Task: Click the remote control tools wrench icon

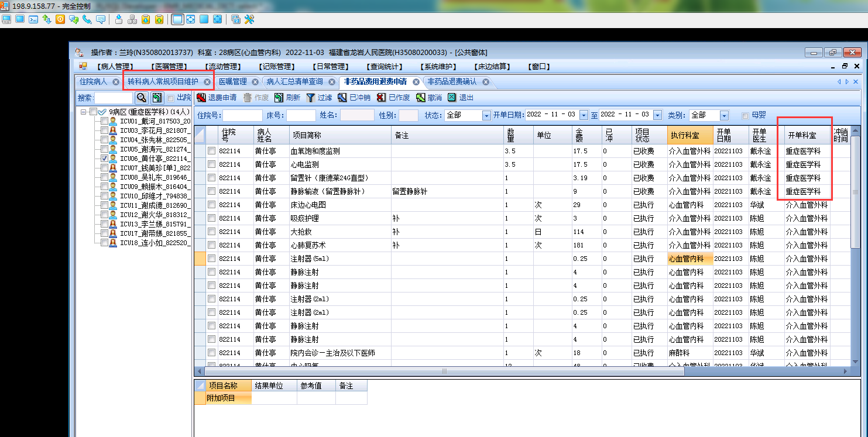Action: tap(249, 19)
